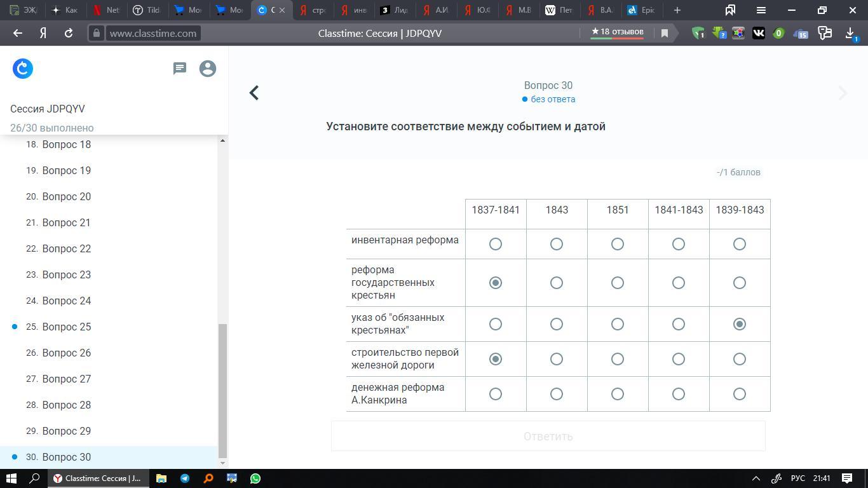The width and height of the screenshot is (868, 488).
Task: Open Telegram from the taskbar
Action: pos(185,478)
